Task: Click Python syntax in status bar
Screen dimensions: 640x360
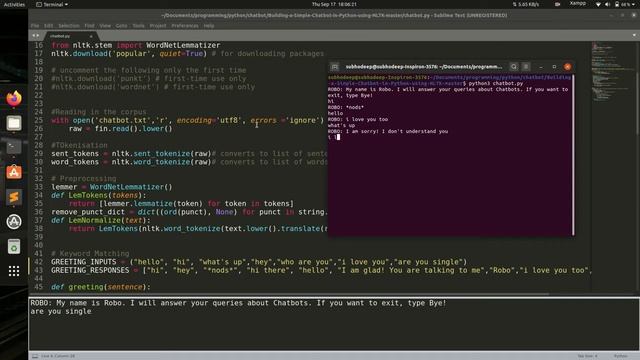Action: [x=620, y=356]
